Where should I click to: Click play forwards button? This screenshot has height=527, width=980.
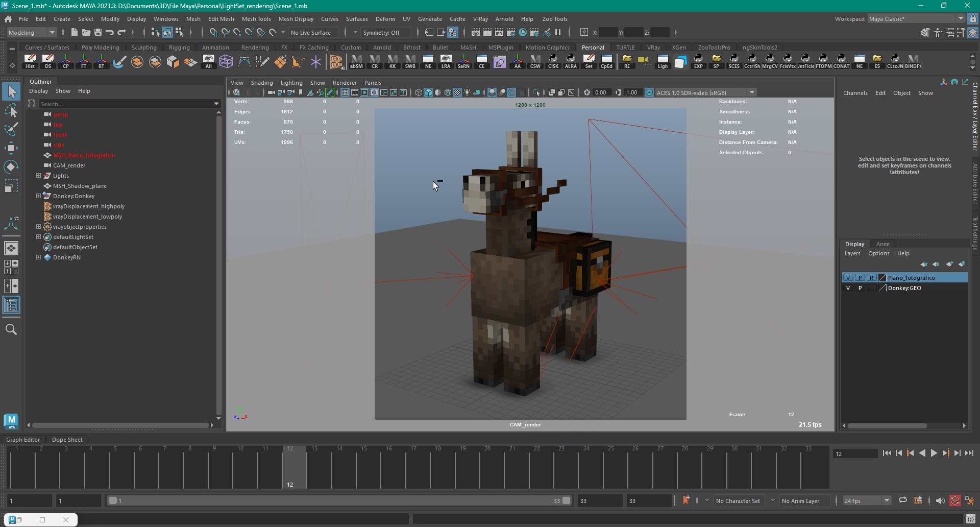(x=934, y=453)
